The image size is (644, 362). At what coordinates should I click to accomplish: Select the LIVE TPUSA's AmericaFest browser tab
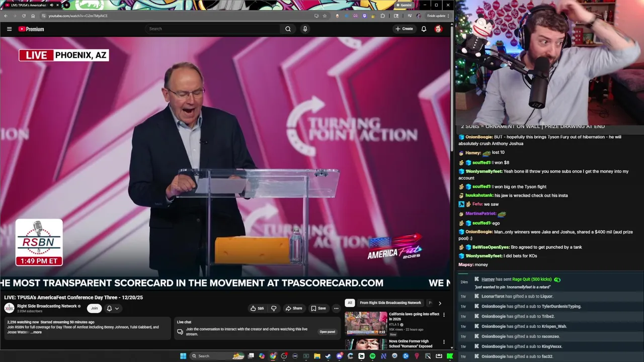(x=30, y=5)
